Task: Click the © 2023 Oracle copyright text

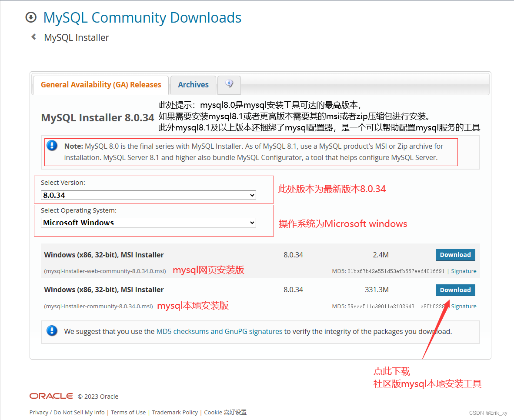Action: click(x=98, y=397)
